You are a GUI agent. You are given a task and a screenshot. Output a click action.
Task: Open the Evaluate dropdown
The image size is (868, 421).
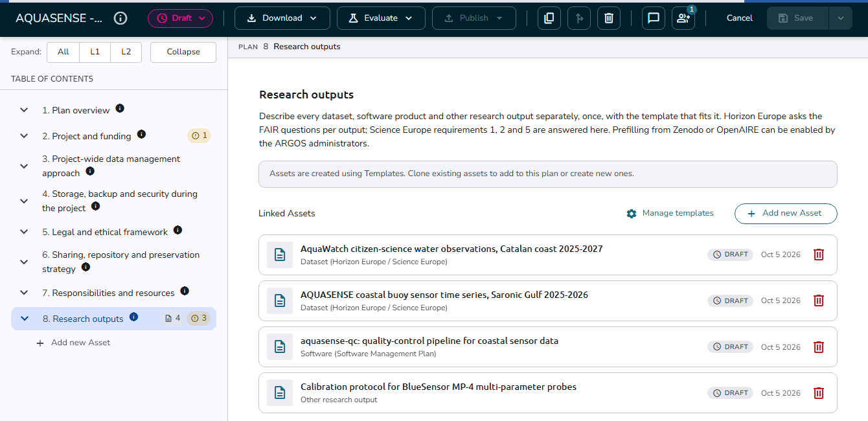381,18
